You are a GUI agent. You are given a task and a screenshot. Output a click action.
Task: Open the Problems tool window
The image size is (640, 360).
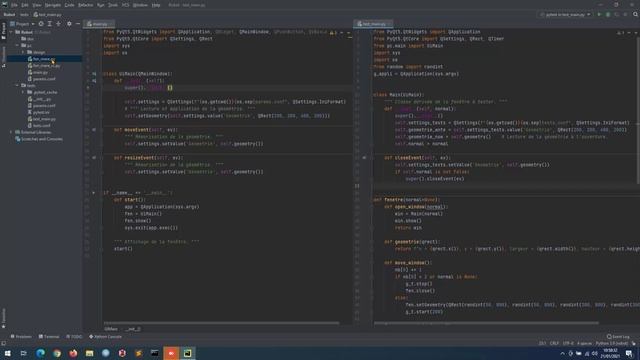pos(21,337)
